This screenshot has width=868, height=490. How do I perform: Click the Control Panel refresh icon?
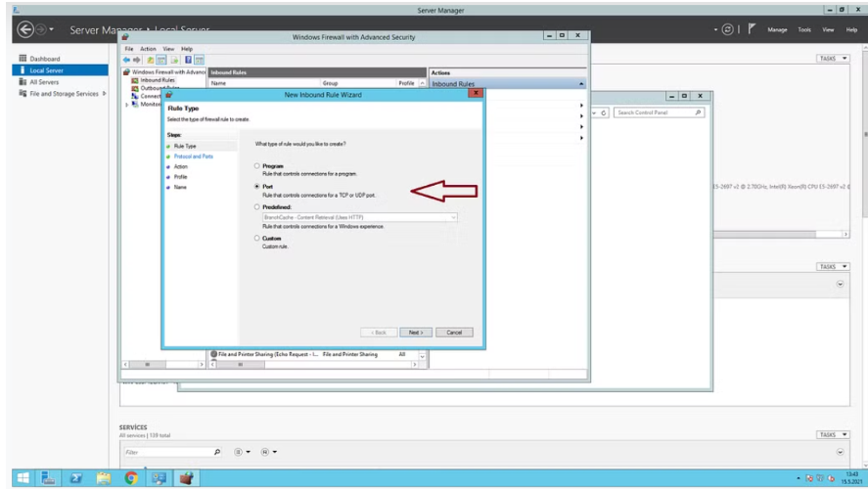tap(604, 112)
